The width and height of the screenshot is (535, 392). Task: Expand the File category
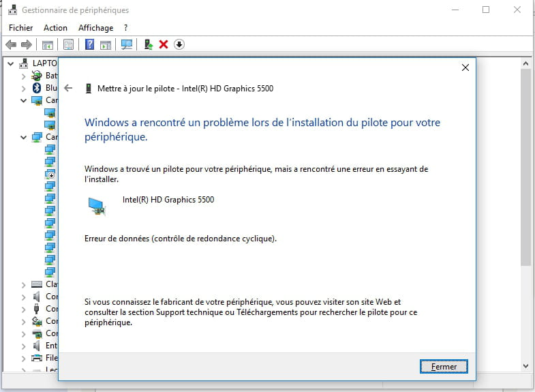pos(23,358)
